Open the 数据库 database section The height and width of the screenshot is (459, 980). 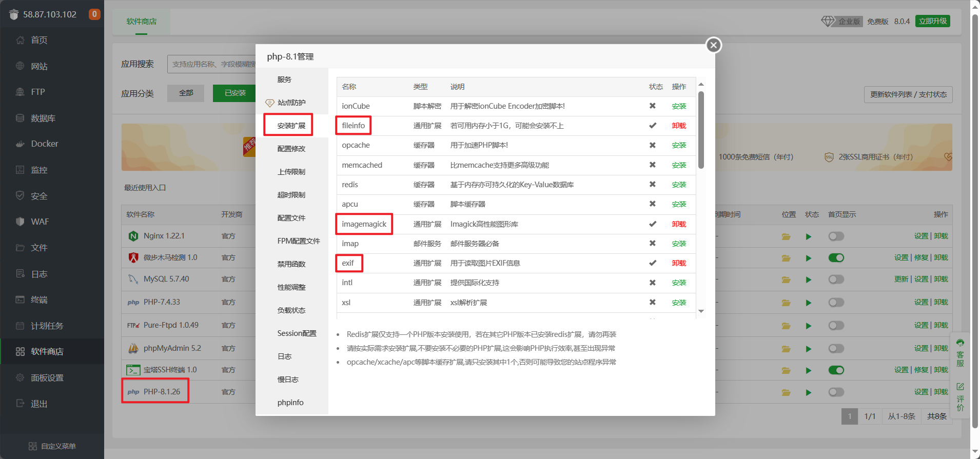[43, 118]
